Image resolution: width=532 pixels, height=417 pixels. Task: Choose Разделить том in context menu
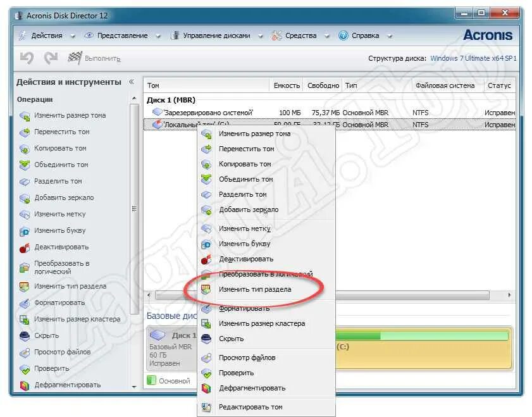tap(266, 194)
